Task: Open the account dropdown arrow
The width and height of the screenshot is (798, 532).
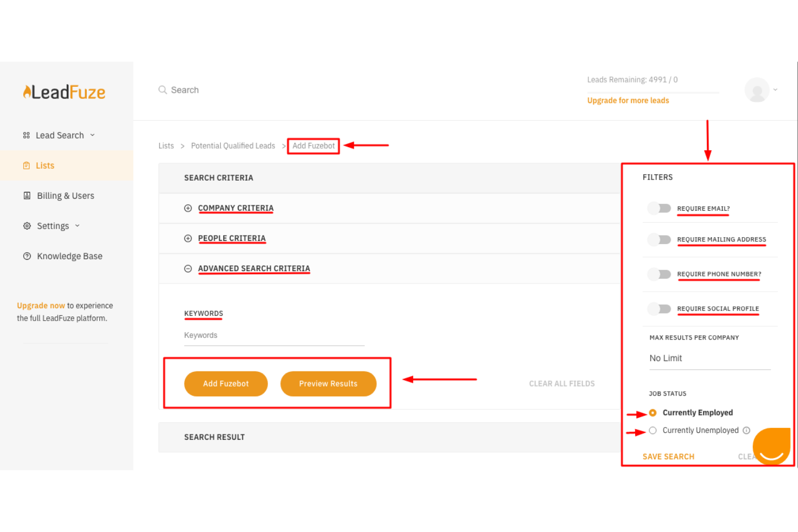Action: pos(775,89)
